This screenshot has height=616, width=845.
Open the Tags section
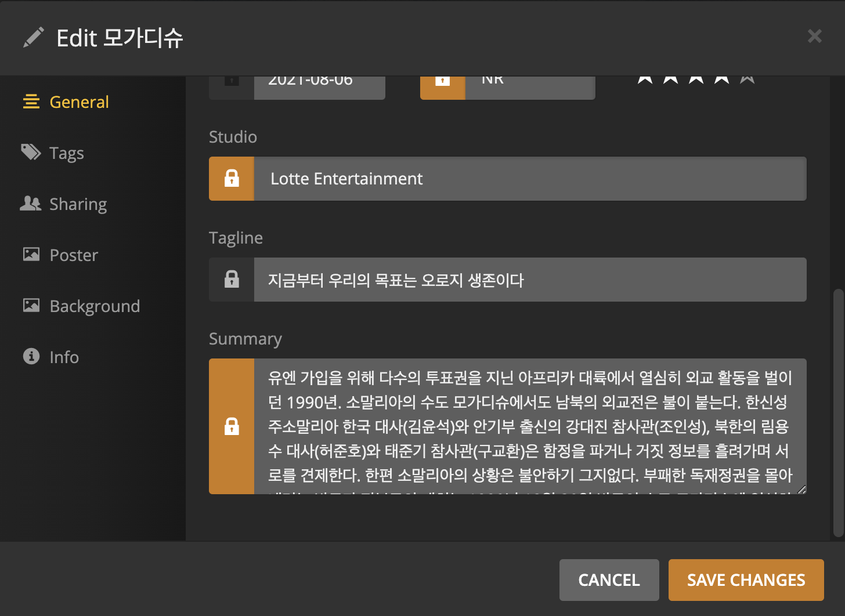(x=66, y=153)
